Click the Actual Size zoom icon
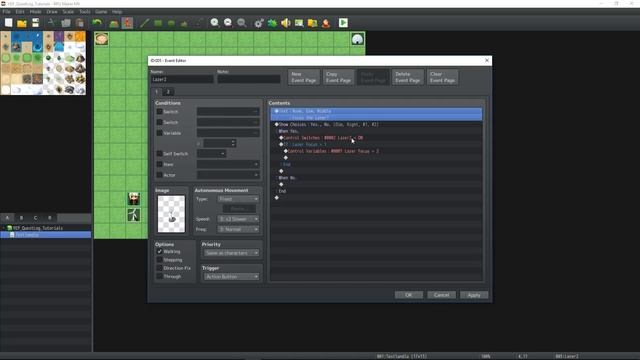Viewport: 640px width, 360px height. tap(242, 23)
